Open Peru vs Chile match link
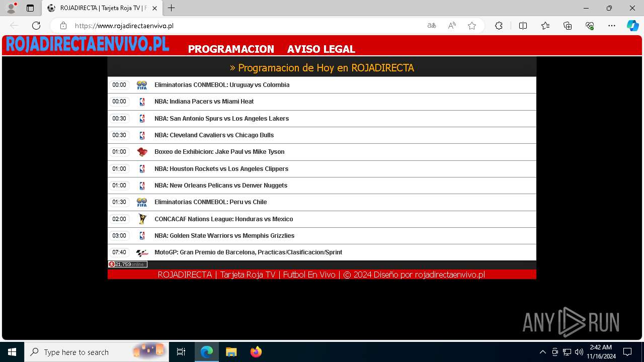The height and width of the screenshot is (362, 644). (210, 202)
